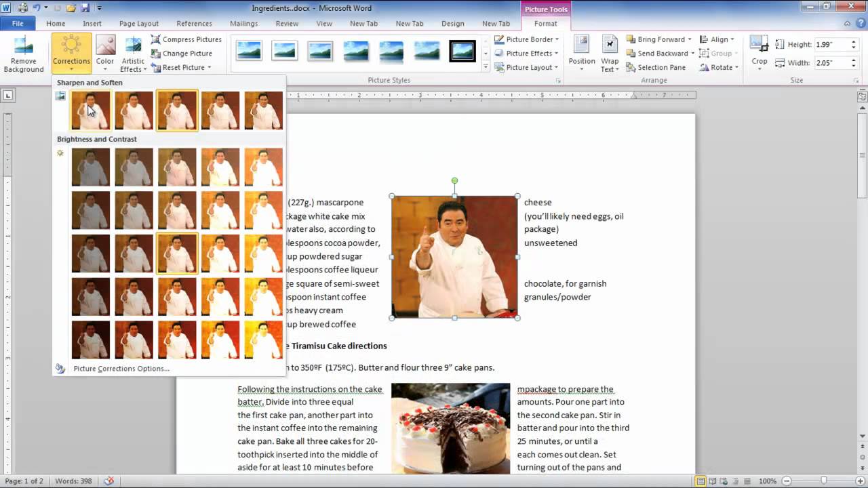The height and width of the screenshot is (488, 868).
Task: Pick top-left Brightness and Contrast thumbnail
Action: (x=90, y=167)
